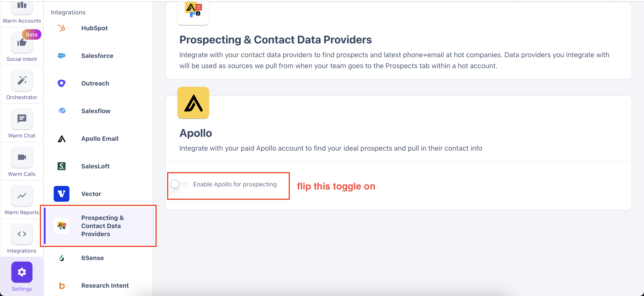The height and width of the screenshot is (296, 644).
Task: Open the Outreach integration page
Action: [95, 83]
